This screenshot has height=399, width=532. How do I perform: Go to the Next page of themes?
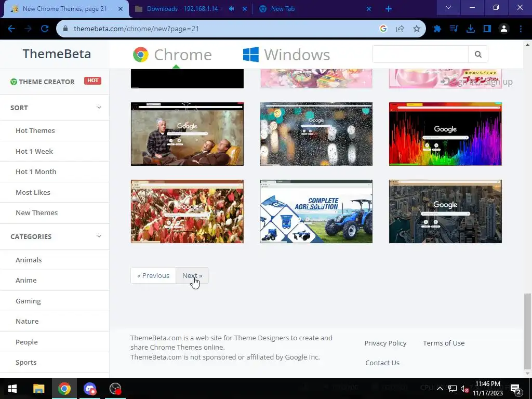tap(192, 275)
